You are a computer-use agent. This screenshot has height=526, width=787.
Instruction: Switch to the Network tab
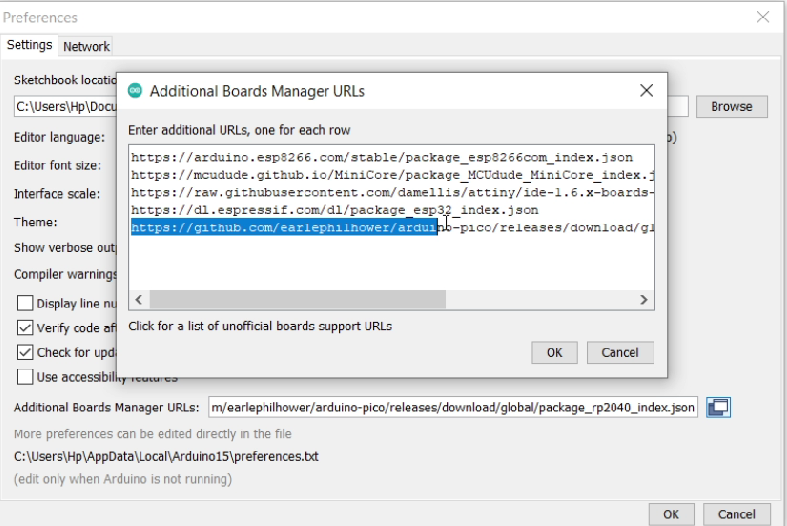pyautogui.click(x=86, y=46)
